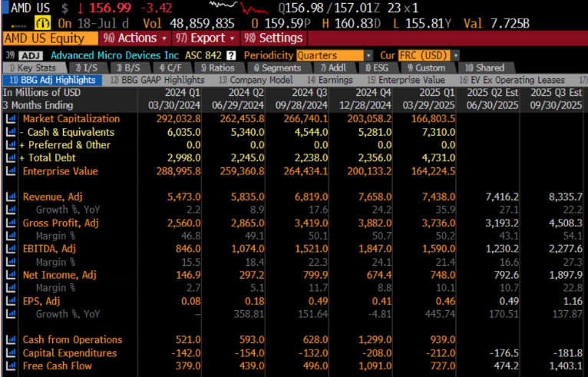Switch to the Addl tab
The width and height of the screenshot is (588, 377).
coord(333,68)
